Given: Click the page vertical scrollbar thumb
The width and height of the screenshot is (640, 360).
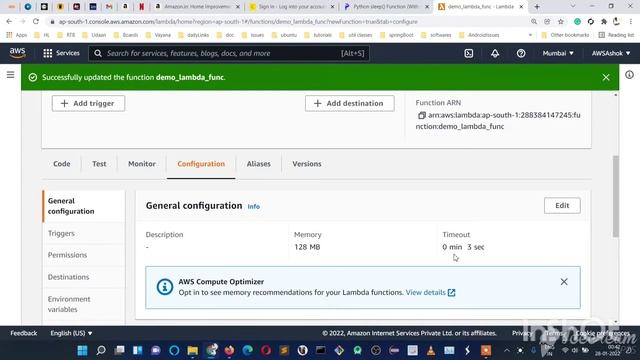Looking at the screenshot, I should click(616, 196).
